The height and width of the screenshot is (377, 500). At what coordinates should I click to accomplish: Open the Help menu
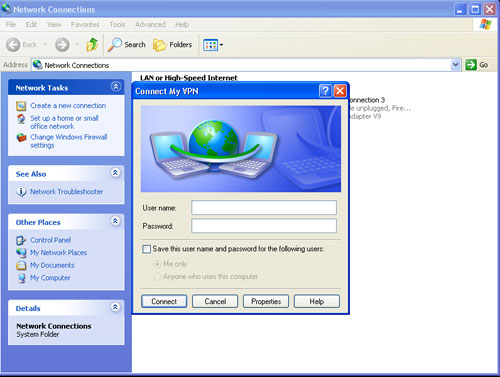182,25
